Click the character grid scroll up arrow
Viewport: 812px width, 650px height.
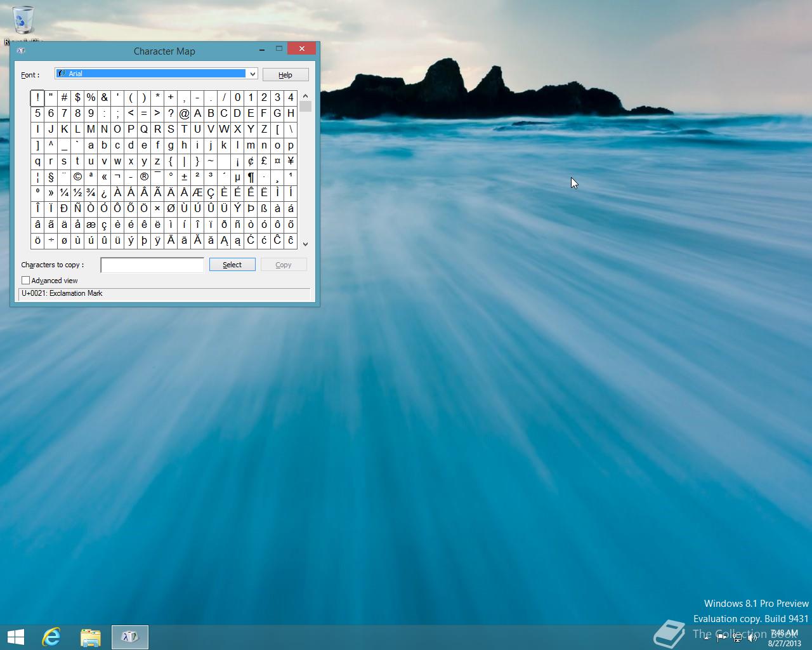tap(305, 96)
